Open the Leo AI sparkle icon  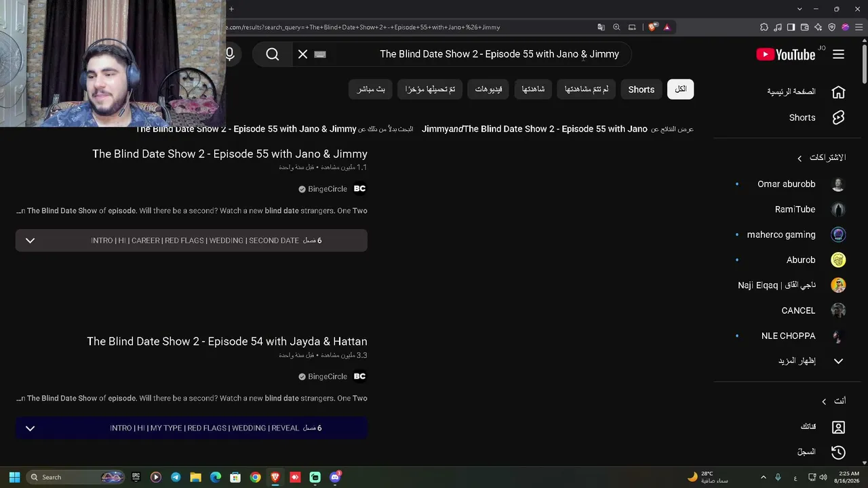[818, 27]
